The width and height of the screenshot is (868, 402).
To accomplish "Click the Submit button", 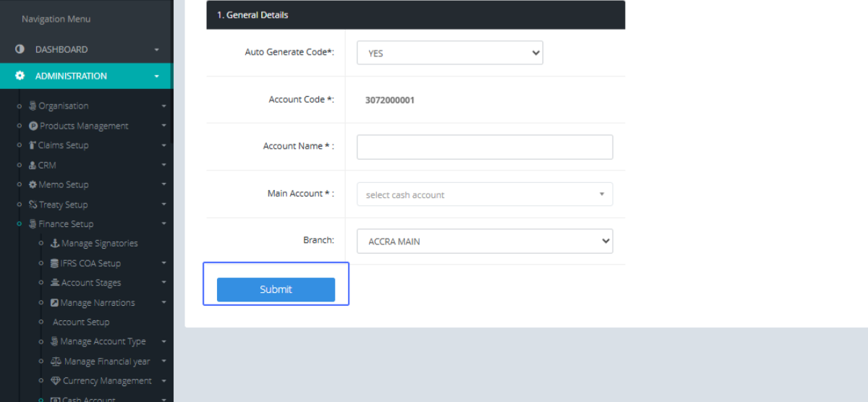I will [x=276, y=289].
